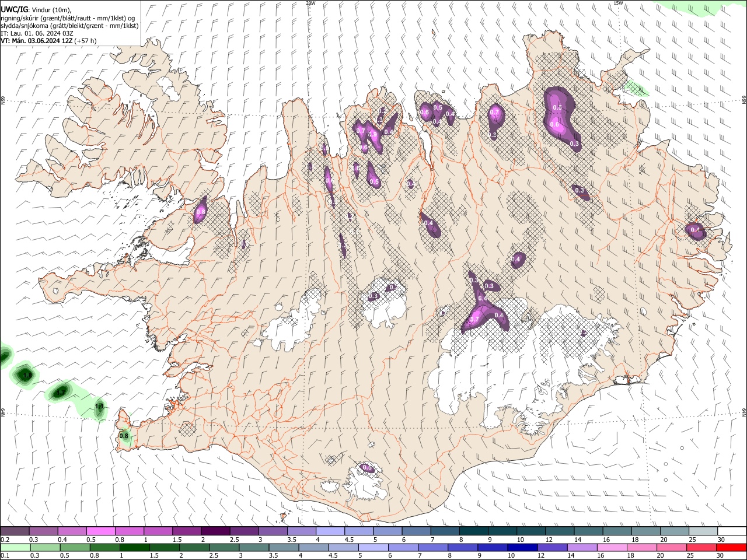Click the 'VT: Mán. 03.06.2024 12Z (+57 h)' line

[48, 41]
